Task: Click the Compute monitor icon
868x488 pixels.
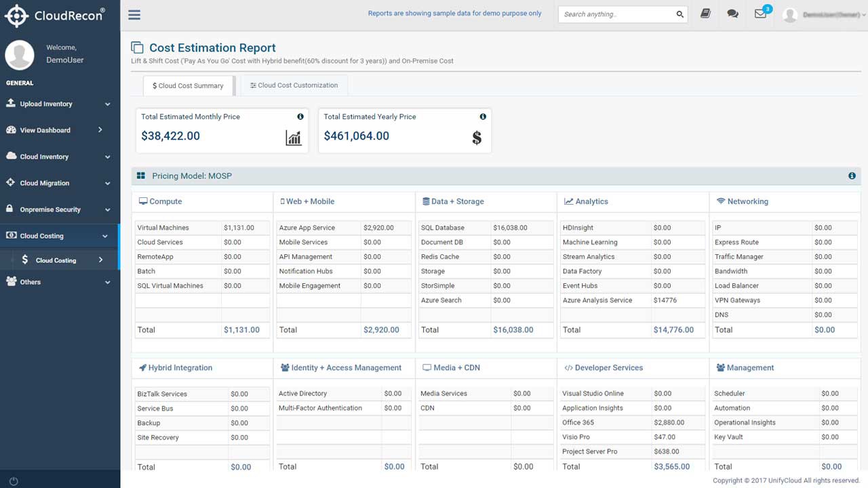Action: tap(143, 201)
